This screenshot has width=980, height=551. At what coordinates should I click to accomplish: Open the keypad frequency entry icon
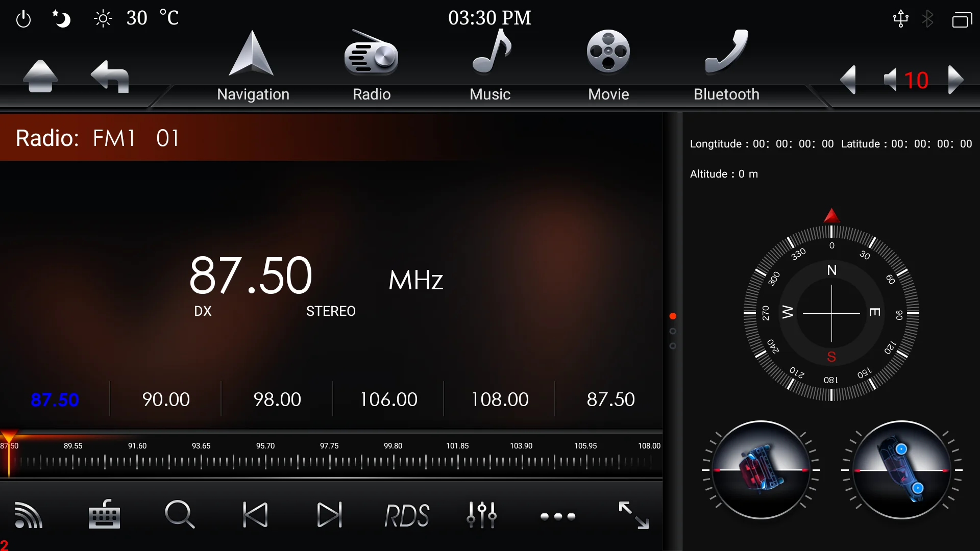[x=104, y=515]
